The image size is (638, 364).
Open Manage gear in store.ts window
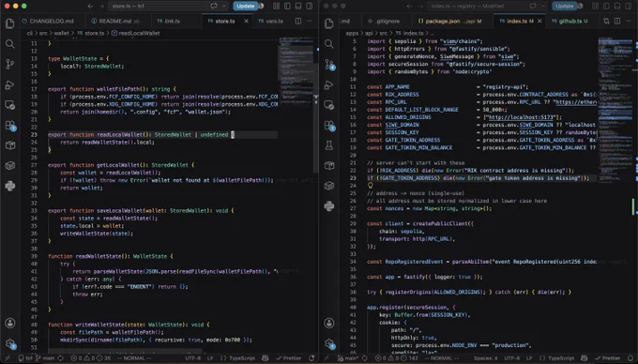(10, 343)
